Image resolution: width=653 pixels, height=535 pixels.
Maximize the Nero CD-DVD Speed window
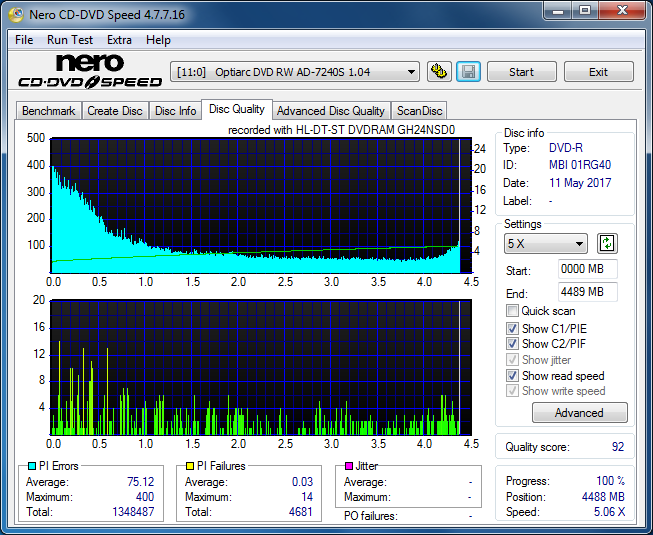[585, 11]
